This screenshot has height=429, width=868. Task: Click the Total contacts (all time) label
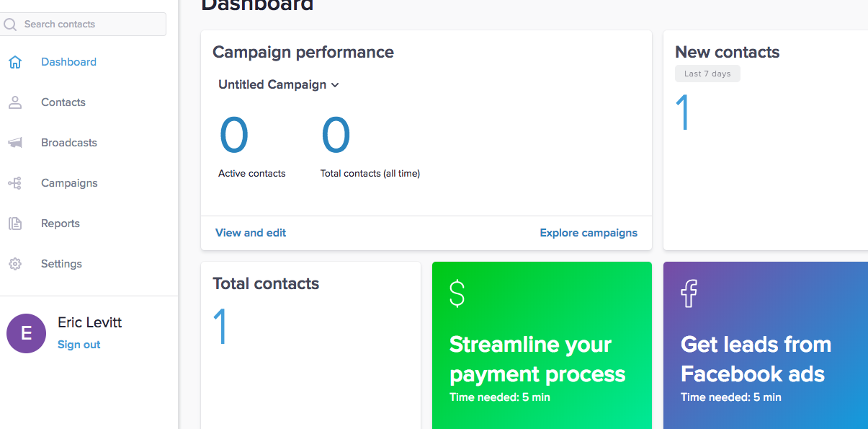tap(370, 174)
